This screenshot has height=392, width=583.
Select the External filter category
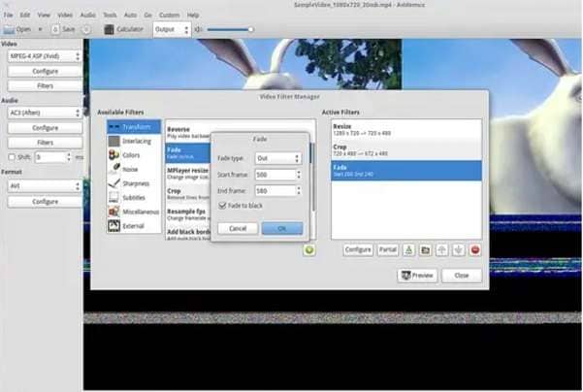134,226
